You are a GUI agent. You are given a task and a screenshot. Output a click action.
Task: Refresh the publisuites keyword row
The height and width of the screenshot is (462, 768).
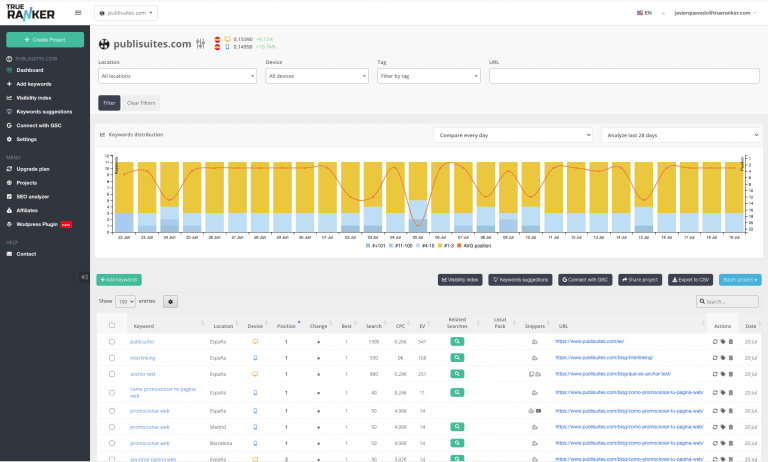point(715,342)
